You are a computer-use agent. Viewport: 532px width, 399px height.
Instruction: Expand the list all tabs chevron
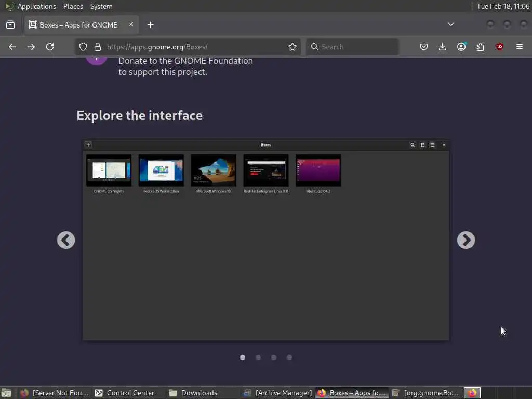(451, 24)
